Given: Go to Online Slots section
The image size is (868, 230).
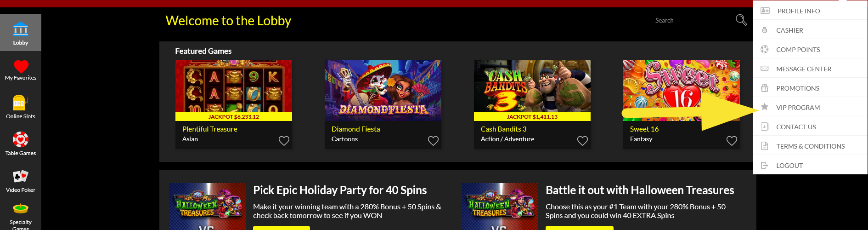Looking at the screenshot, I should point(21,107).
